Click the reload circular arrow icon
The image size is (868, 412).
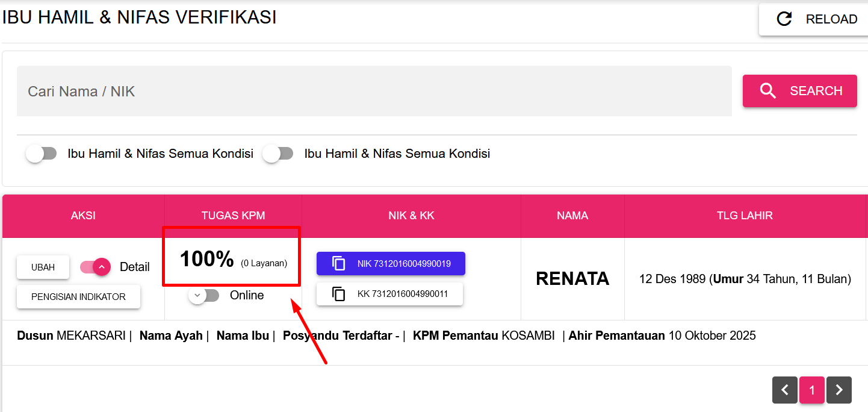pyautogui.click(x=784, y=19)
